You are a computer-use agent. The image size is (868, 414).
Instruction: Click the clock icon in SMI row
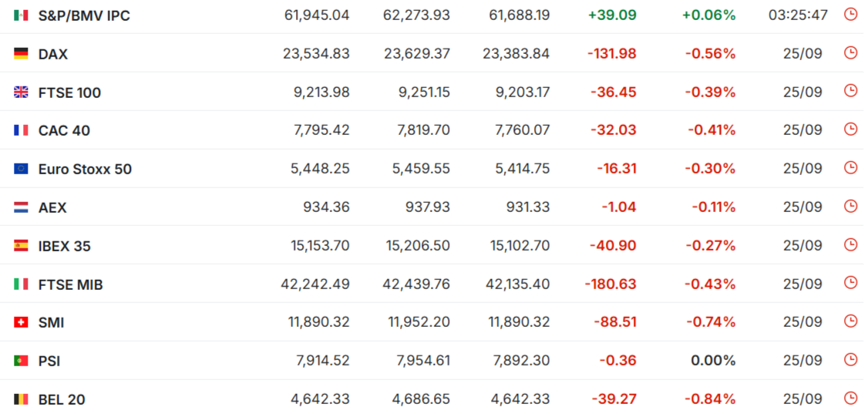[x=850, y=321]
